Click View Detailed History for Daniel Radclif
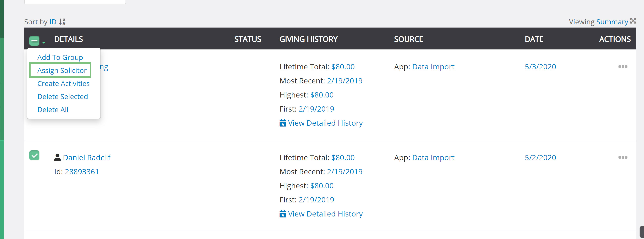644x239 pixels. tap(325, 214)
